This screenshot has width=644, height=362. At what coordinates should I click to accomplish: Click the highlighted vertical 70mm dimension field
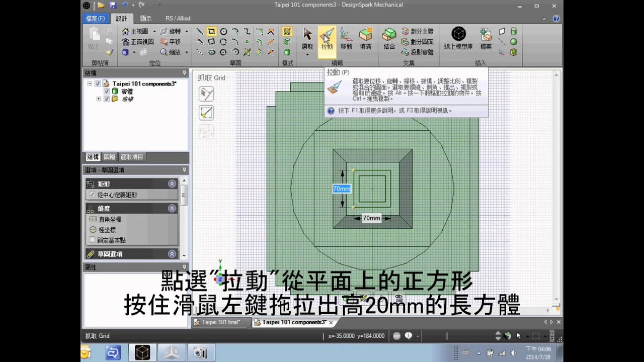tap(342, 189)
